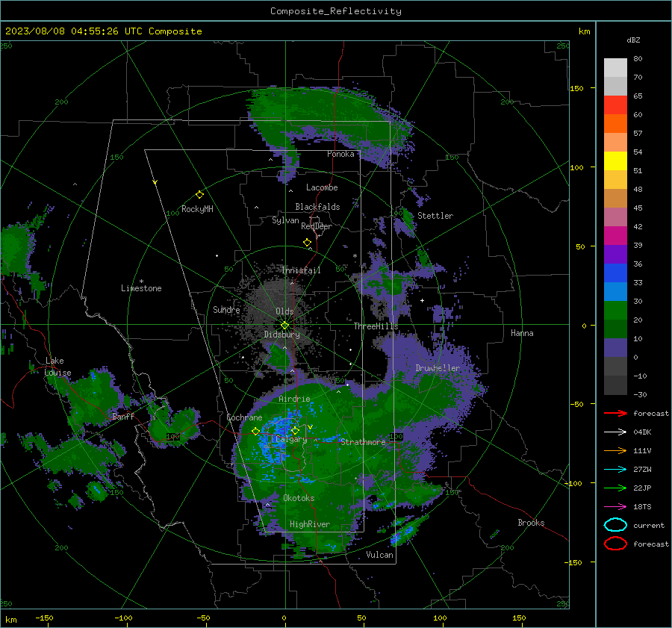Click the green 30 dBZ color swatch

(x=615, y=311)
